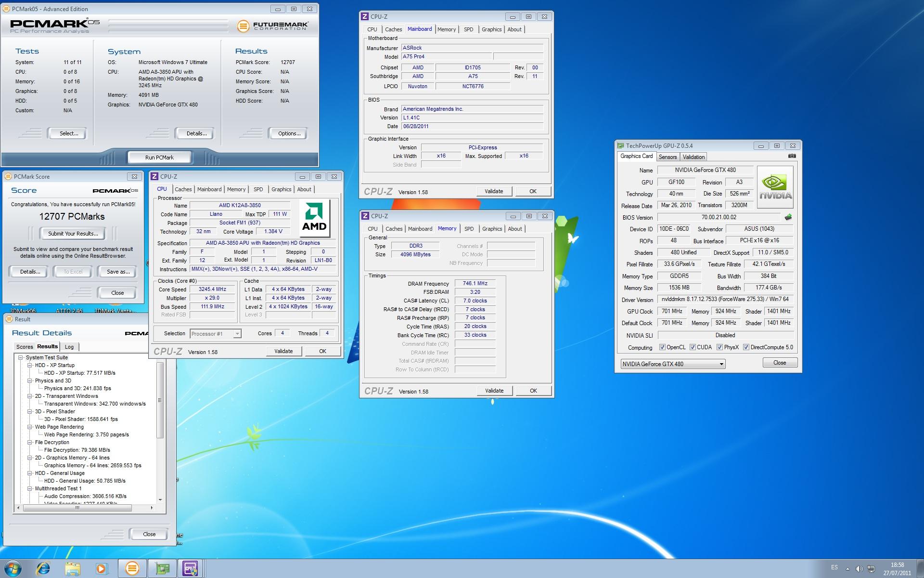Open the GPU selection dropdown in GPU-Z
The height and width of the screenshot is (578, 924).
[673, 364]
